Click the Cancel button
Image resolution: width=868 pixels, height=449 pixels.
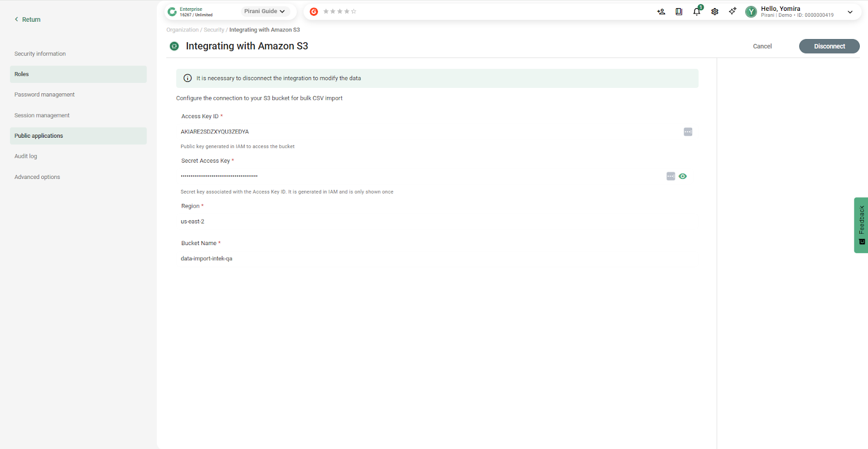(x=762, y=47)
